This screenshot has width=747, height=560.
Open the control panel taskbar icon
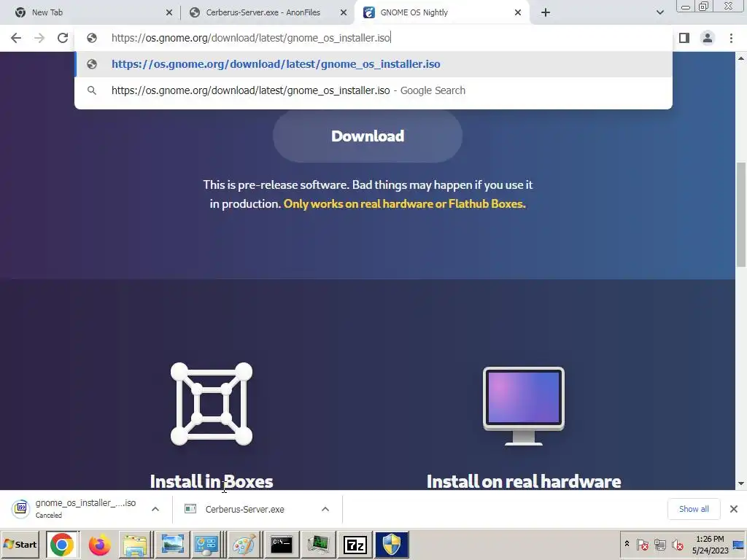pyautogui.click(x=206, y=544)
